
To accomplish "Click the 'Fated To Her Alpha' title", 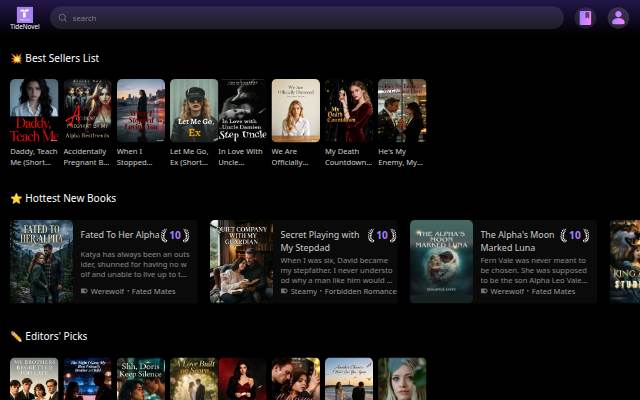I will click(x=120, y=235).
